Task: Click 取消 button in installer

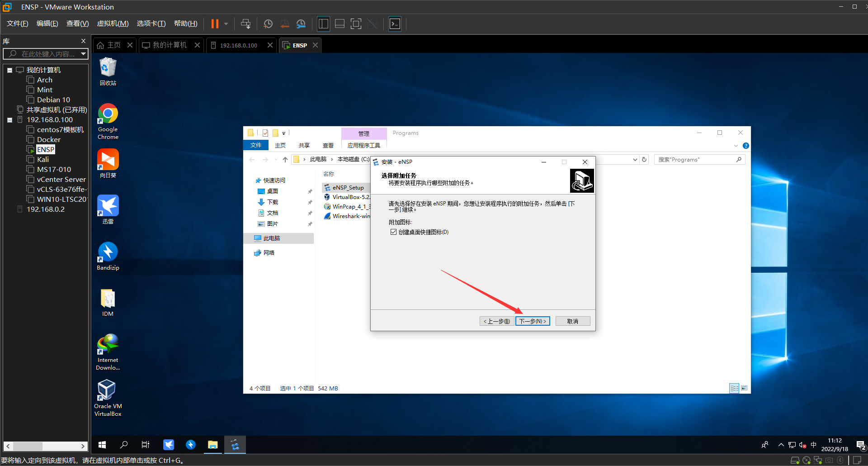Action: 573,321
